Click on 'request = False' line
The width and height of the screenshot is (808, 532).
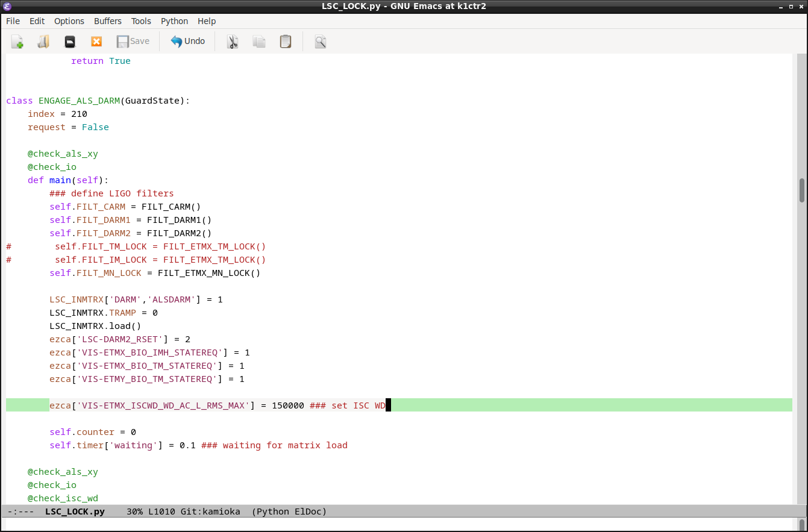[x=69, y=127]
